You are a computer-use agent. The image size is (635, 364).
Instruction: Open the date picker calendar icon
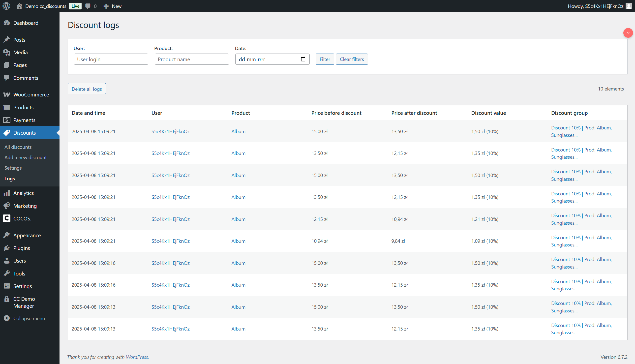tap(303, 59)
